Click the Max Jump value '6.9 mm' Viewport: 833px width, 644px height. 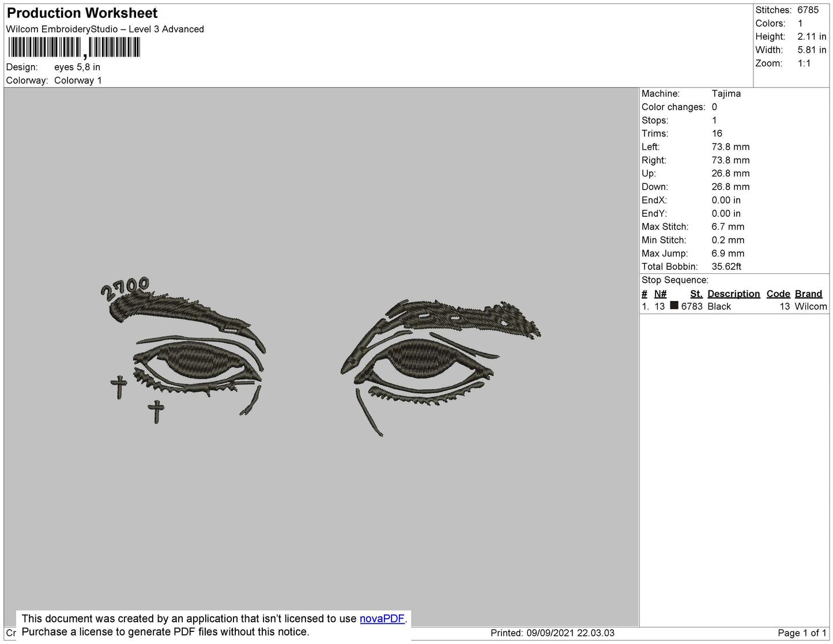[728, 253]
